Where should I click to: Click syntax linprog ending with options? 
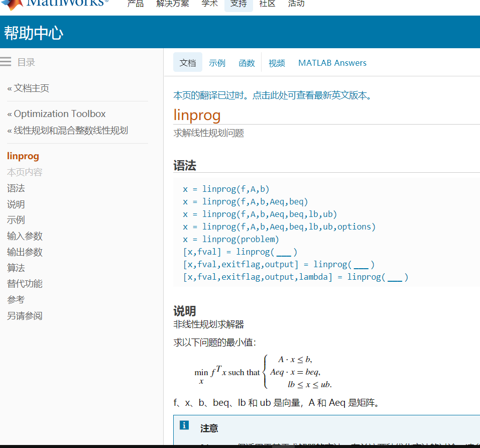click(279, 227)
